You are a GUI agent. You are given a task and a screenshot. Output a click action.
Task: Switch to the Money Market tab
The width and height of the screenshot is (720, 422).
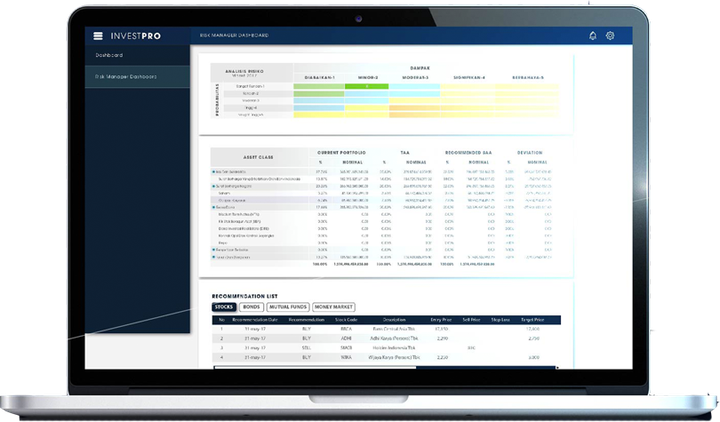pyautogui.click(x=333, y=307)
